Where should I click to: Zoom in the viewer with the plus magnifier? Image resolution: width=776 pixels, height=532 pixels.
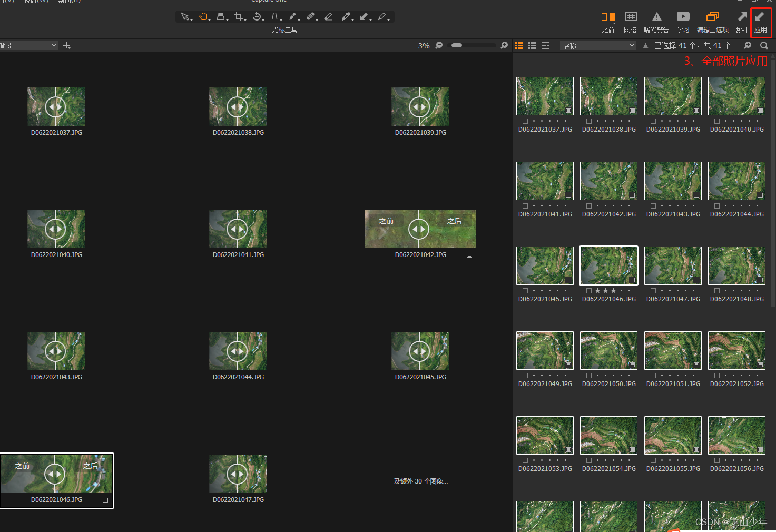(x=504, y=45)
